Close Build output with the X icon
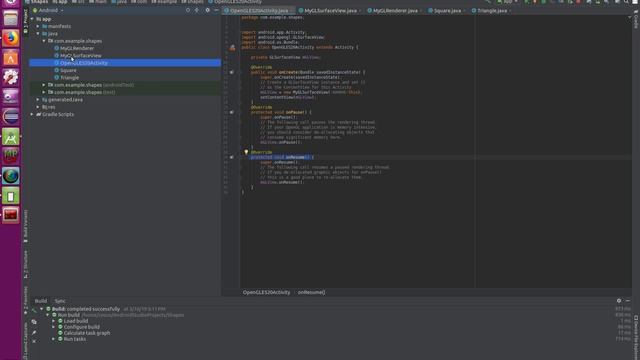 (34, 341)
